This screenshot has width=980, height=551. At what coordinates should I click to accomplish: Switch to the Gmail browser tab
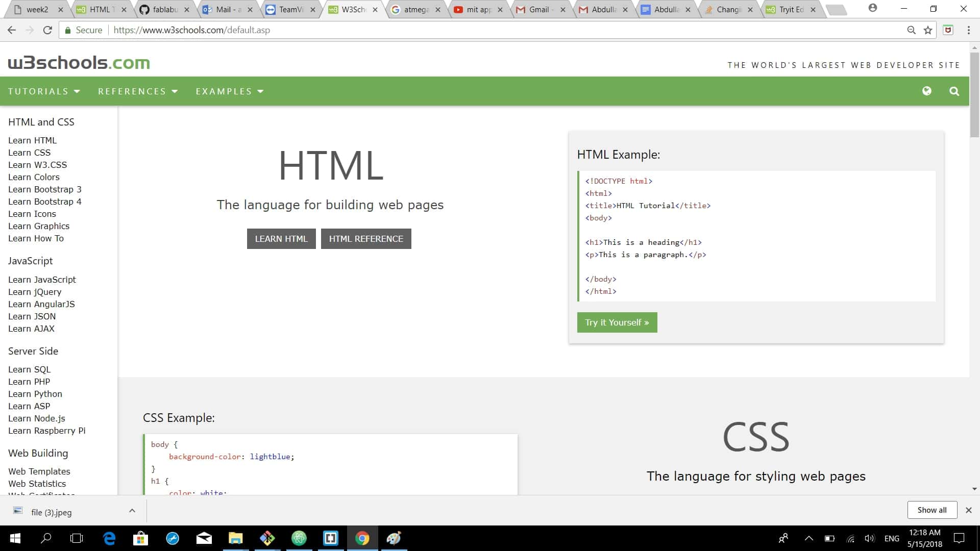[x=541, y=9]
